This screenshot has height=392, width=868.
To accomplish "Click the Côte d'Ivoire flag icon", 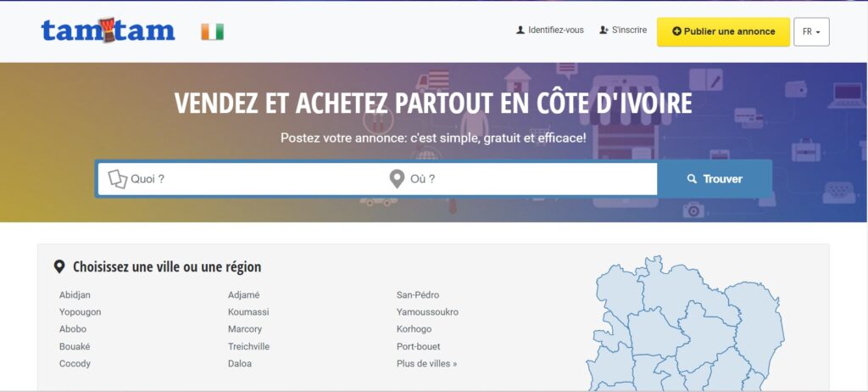I will coord(213,31).
